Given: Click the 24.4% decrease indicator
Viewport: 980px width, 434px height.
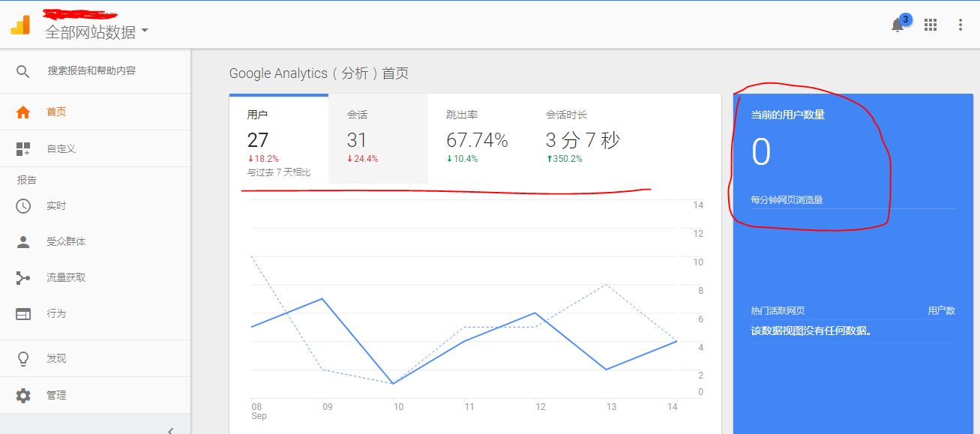Looking at the screenshot, I should [362, 159].
